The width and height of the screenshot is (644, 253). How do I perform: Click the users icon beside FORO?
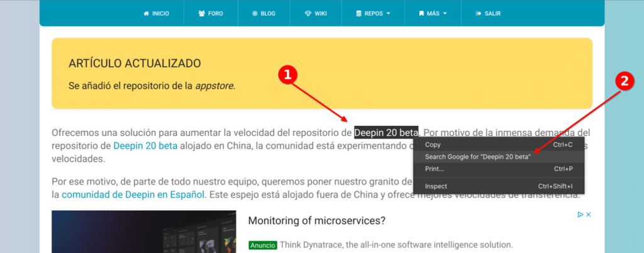pyautogui.click(x=201, y=14)
